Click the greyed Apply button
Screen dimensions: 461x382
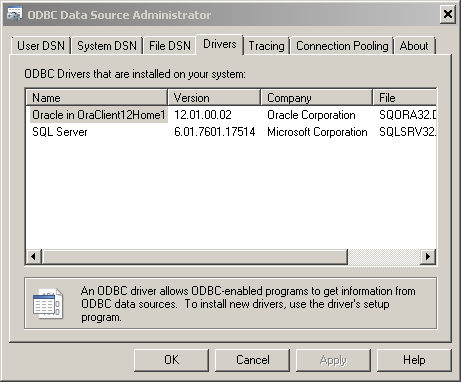click(333, 360)
